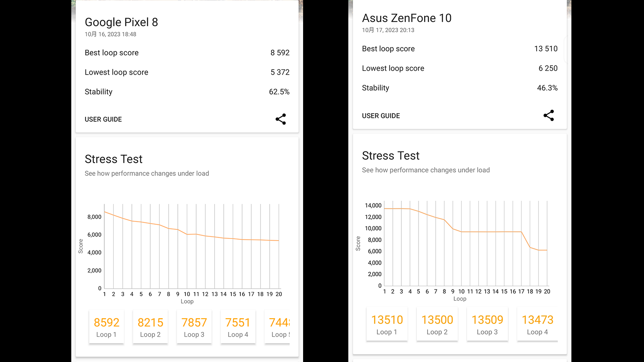The width and height of the screenshot is (644, 362).
Task: Open USER GUIDE on Pixel 8 card
Action: coord(103,119)
